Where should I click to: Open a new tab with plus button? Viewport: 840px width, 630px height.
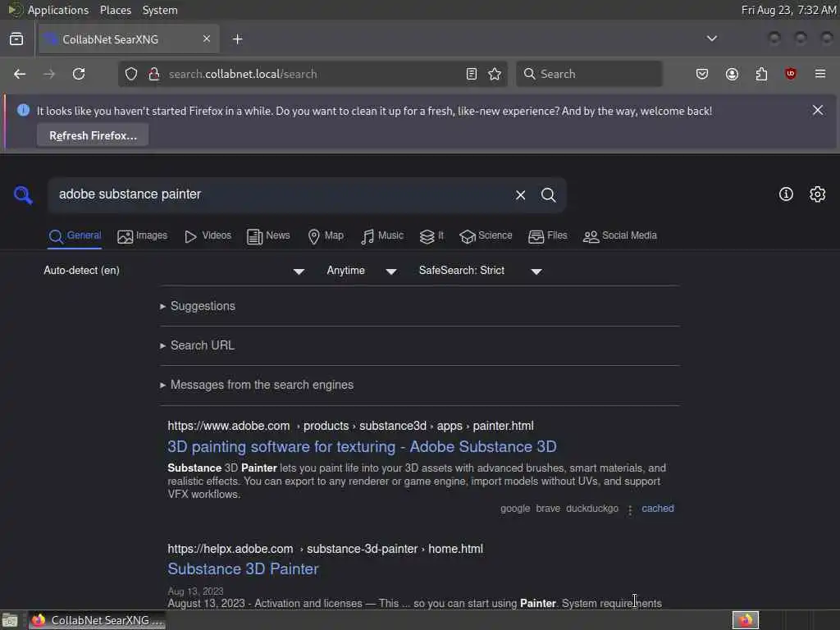click(238, 39)
